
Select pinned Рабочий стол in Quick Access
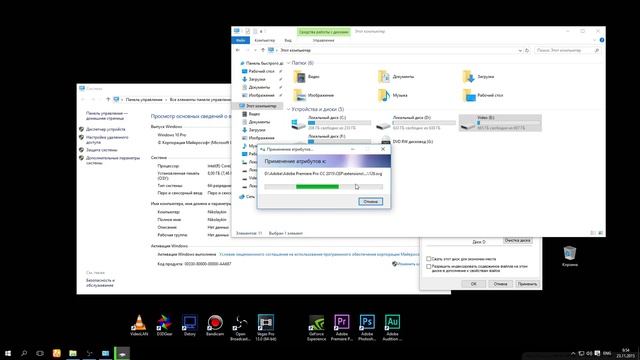click(261, 71)
